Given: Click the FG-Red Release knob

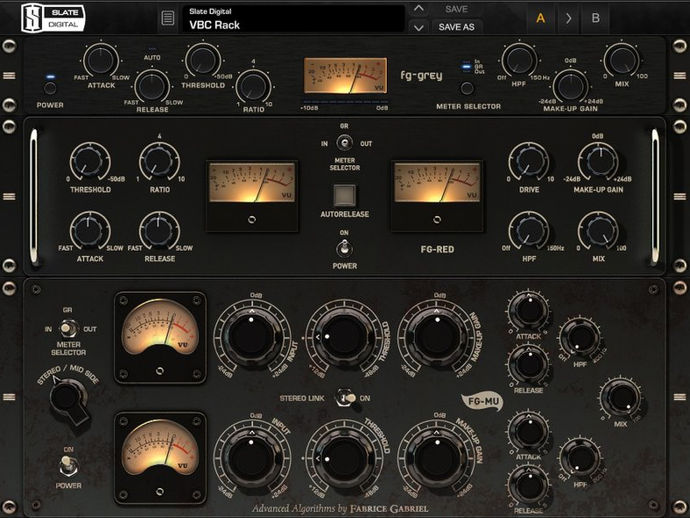Looking at the screenshot, I should pyautogui.click(x=159, y=231).
